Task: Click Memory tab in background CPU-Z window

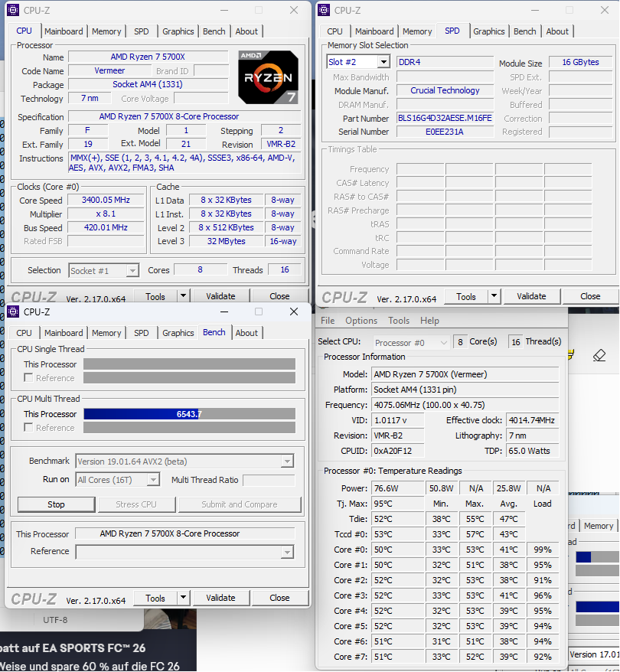Action: 598,526
